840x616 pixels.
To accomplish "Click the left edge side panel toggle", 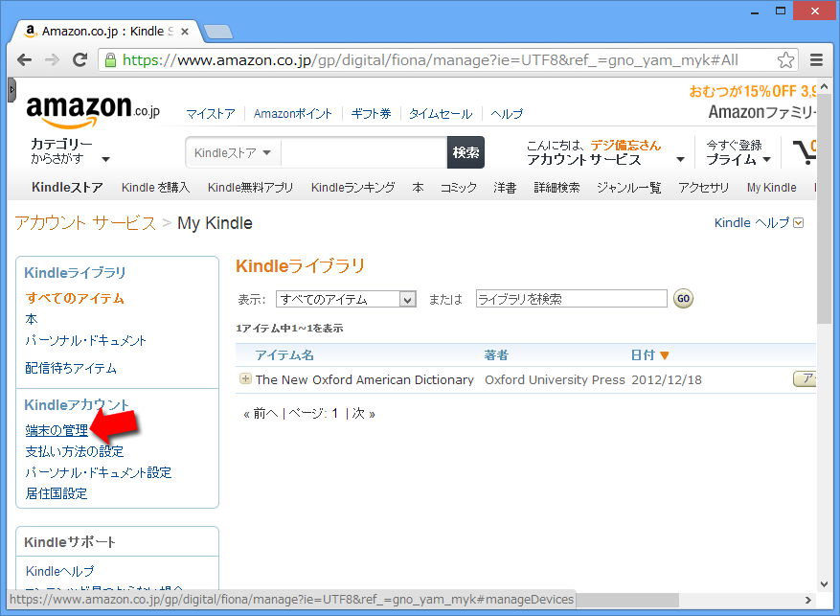I will tap(11, 90).
